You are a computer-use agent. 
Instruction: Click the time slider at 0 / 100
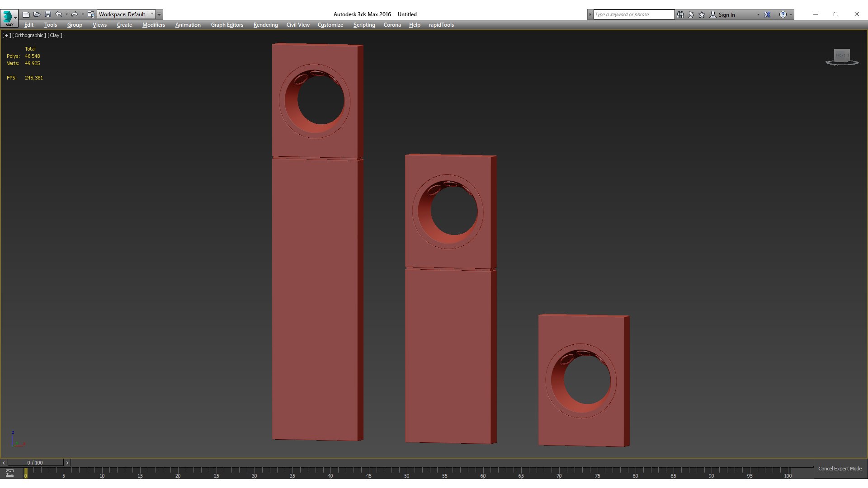click(35, 463)
